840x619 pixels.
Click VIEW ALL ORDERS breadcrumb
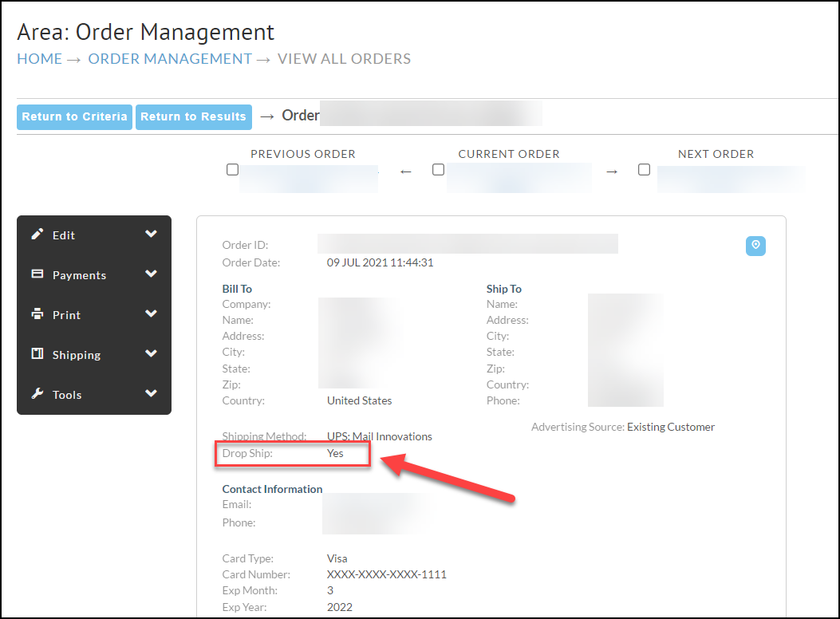(344, 59)
